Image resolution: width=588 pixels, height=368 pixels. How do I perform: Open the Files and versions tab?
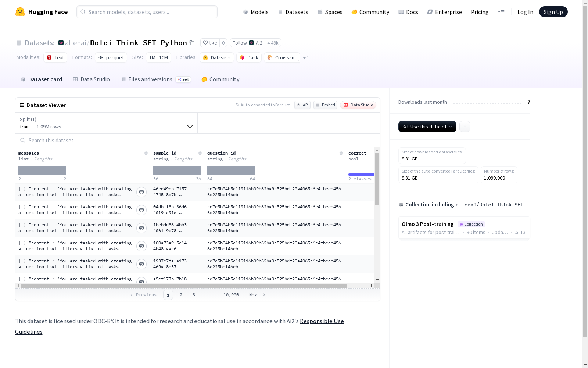pos(155,79)
